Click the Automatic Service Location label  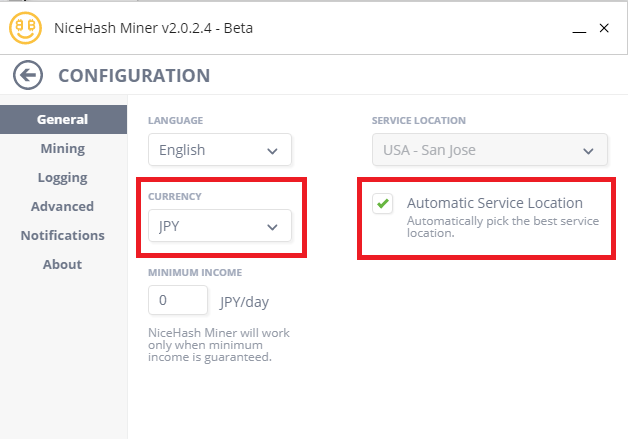(494, 203)
